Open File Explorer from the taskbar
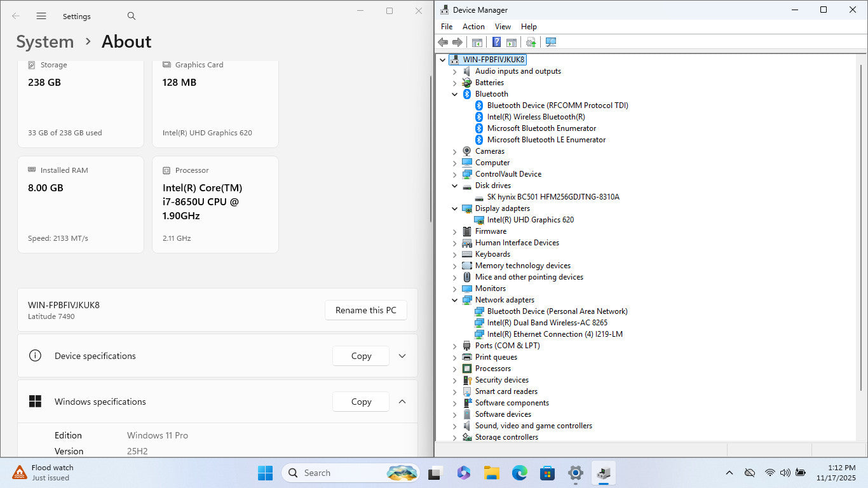This screenshot has height=488, width=868. 491,473
